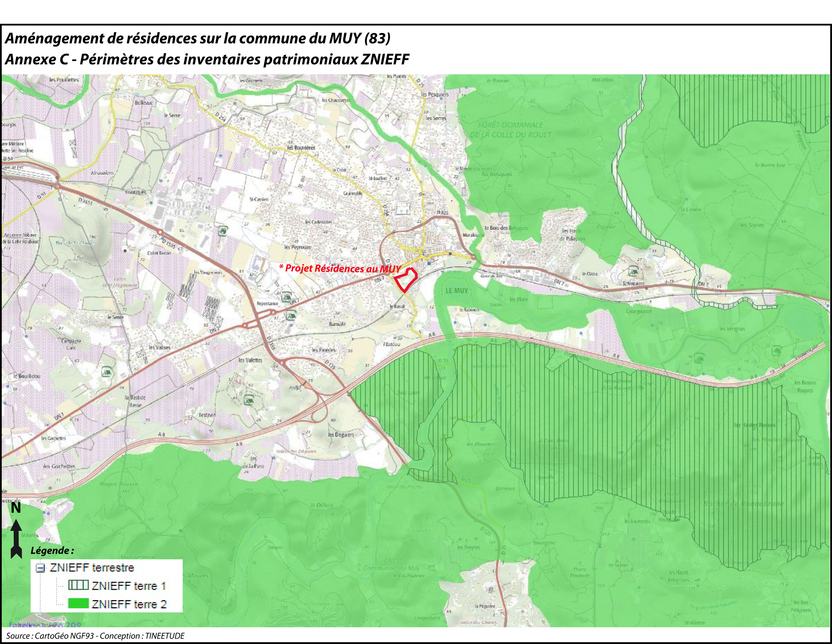Click the "les Vérignas" place label
The height and width of the screenshot is (644, 832).
pos(732,329)
